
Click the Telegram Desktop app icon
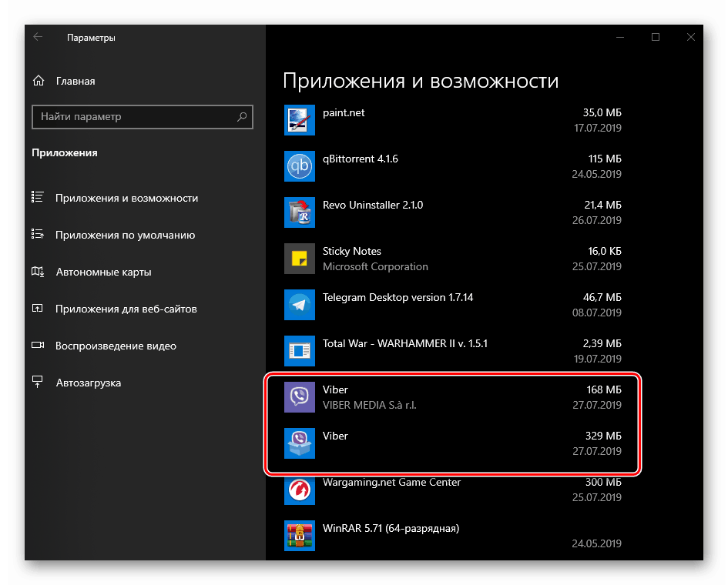300,304
